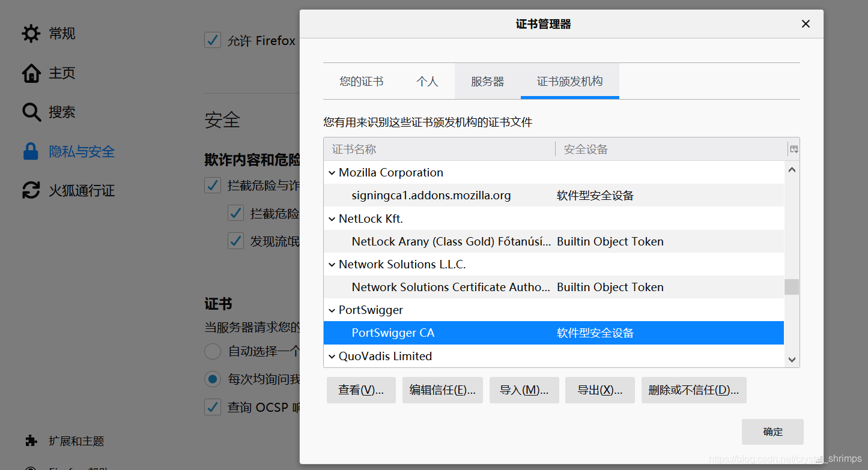Open the 扩展和主题 link
The height and width of the screenshot is (470, 868).
pos(76,441)
